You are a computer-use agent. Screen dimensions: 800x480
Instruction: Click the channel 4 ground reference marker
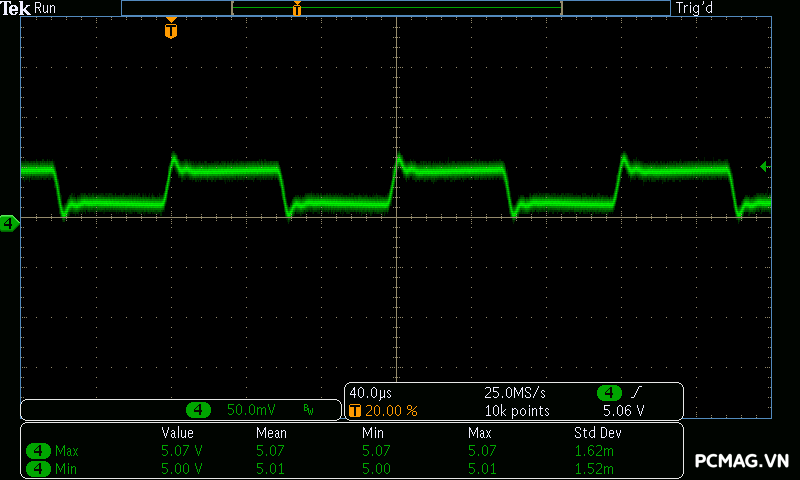(9, 223)
